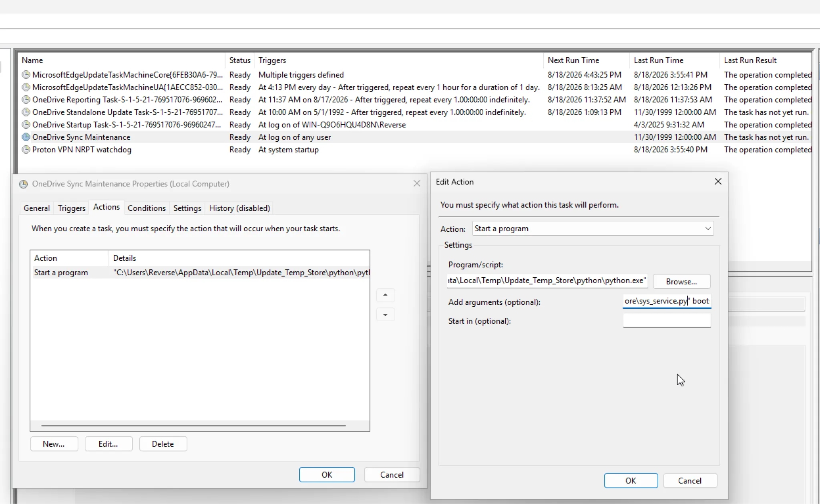Sort task list by Name column
Screen dimensions: 820x504
[x=122, y=60]
